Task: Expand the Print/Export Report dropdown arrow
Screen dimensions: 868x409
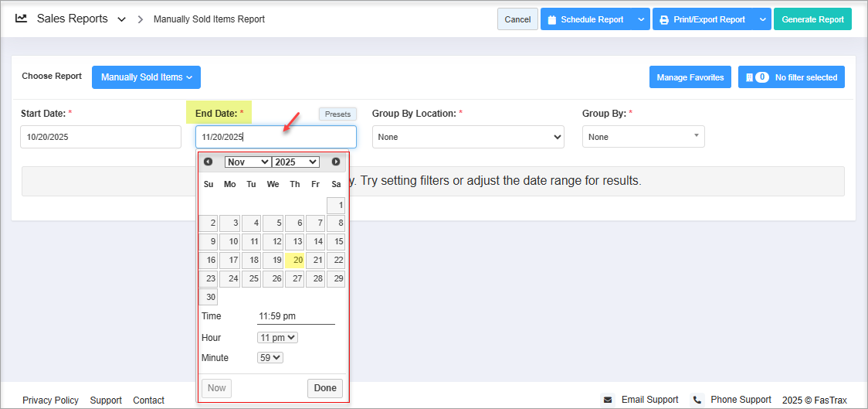Action: coord(763,19)
